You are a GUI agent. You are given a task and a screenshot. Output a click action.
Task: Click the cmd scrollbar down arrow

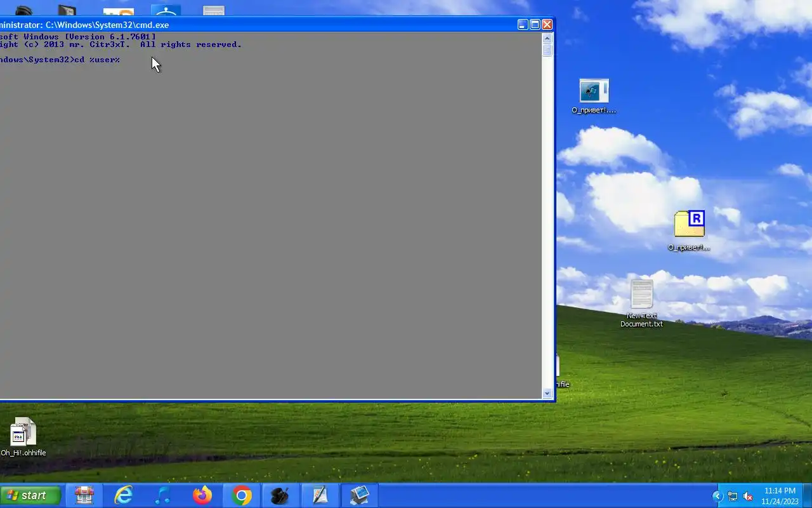pyautogui.click(x=547, y=394)
